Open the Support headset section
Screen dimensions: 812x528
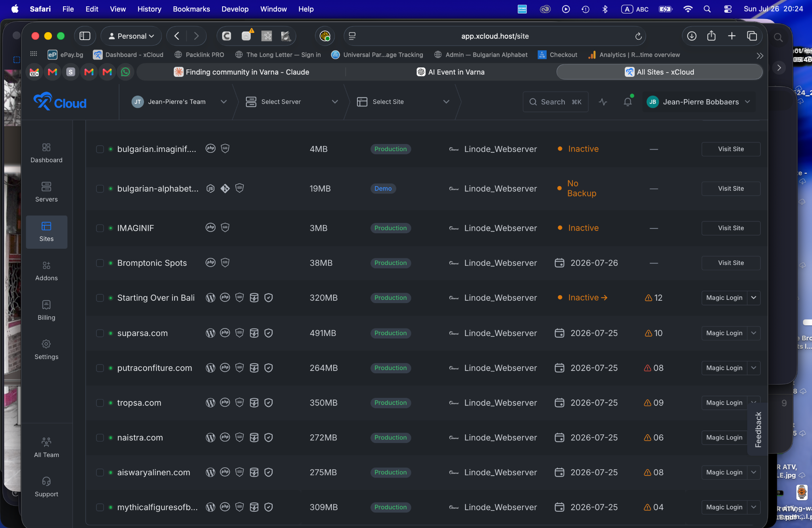(46, 487)
